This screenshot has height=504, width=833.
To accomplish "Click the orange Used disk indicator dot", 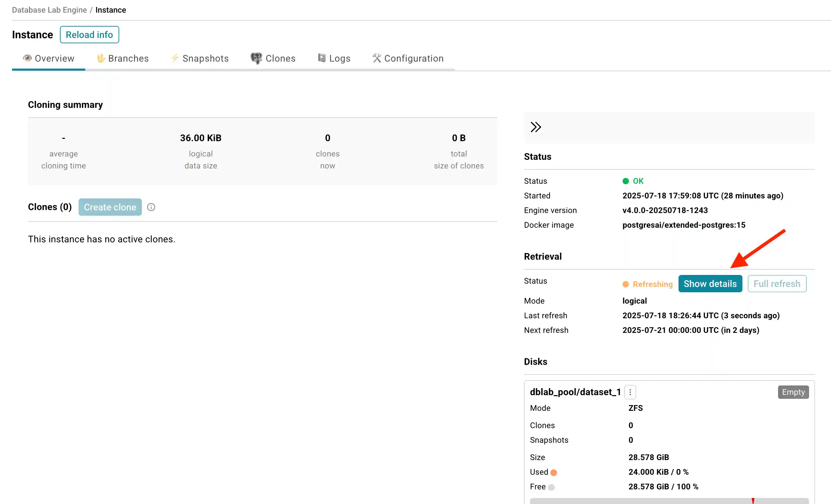I will pyautogui.click(x=554, y=472).
